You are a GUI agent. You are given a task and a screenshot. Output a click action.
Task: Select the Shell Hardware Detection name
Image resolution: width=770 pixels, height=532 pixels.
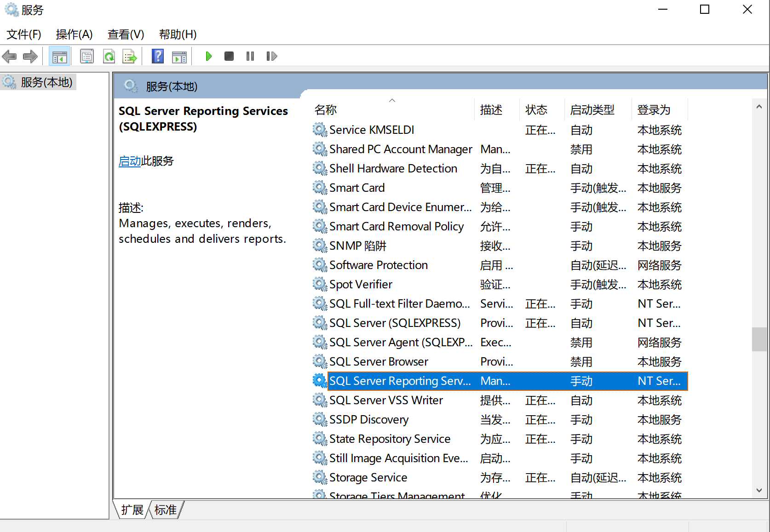tap(393, 169)
